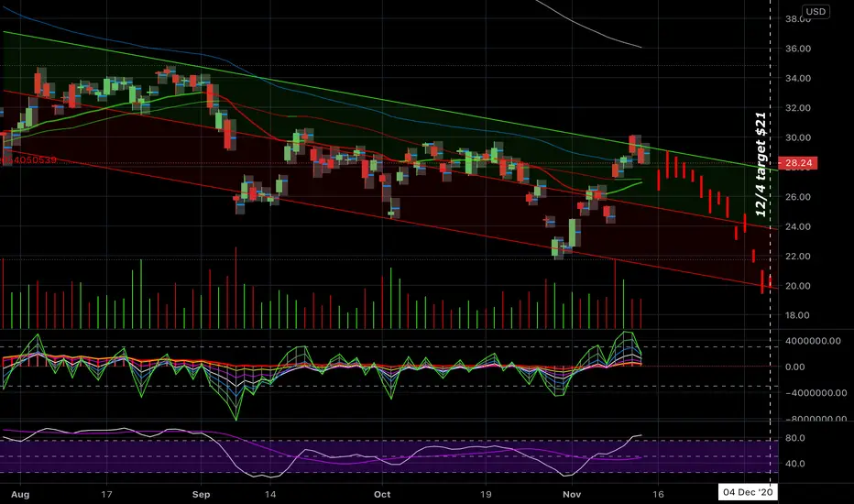Click the 16 date label on time axis

(658, 494)
